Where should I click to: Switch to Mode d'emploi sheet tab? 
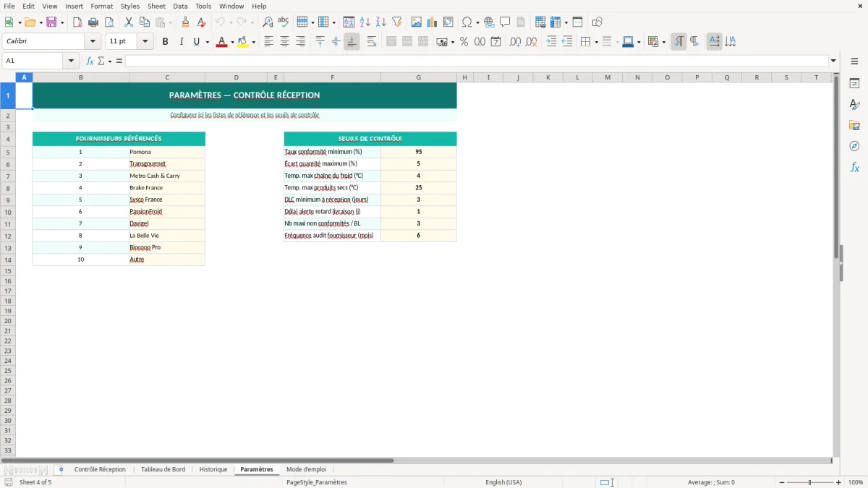306,470
